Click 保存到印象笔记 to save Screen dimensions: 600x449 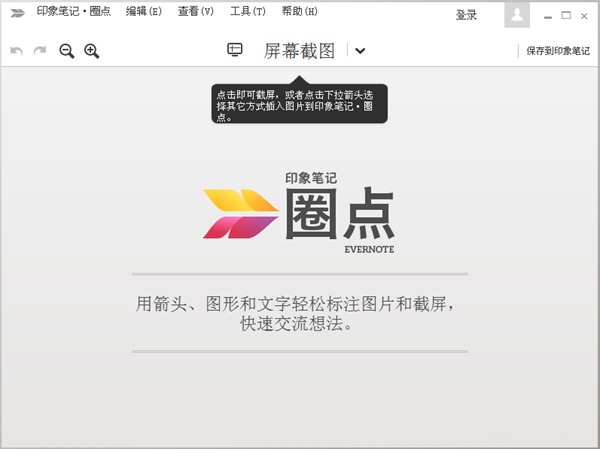(x=558, y=51)
